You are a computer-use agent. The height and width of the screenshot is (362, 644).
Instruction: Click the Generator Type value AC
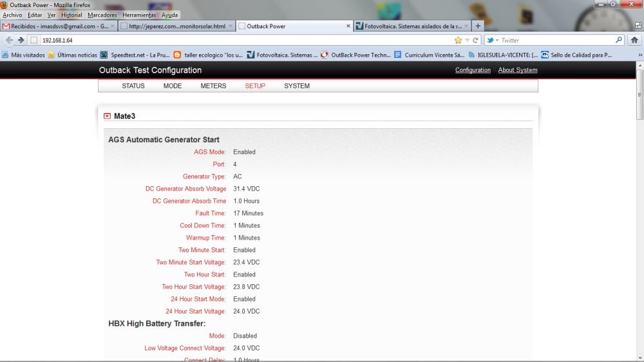pos(238,176)
